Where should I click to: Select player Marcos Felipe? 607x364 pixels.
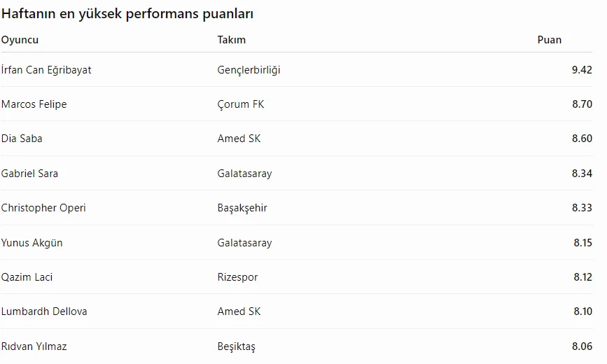click(34, 104)
